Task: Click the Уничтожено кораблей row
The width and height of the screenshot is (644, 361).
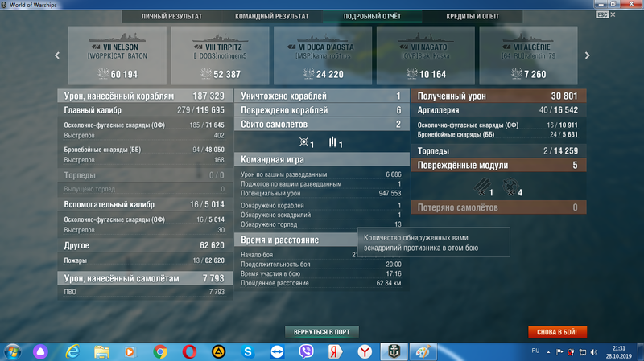Action: click(321, 96)
